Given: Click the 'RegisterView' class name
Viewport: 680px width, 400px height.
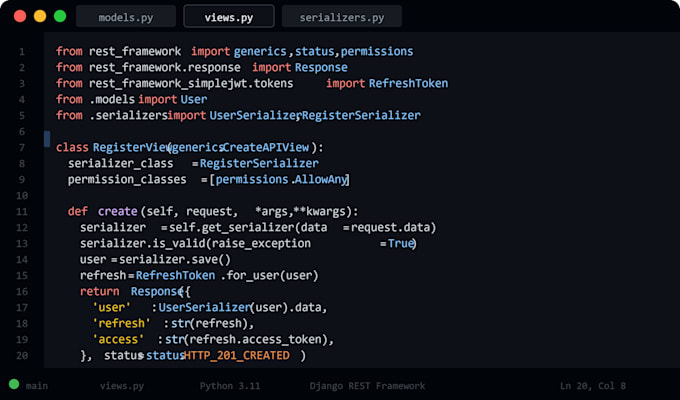Looking at the screenshot, I should coord(131,148).
